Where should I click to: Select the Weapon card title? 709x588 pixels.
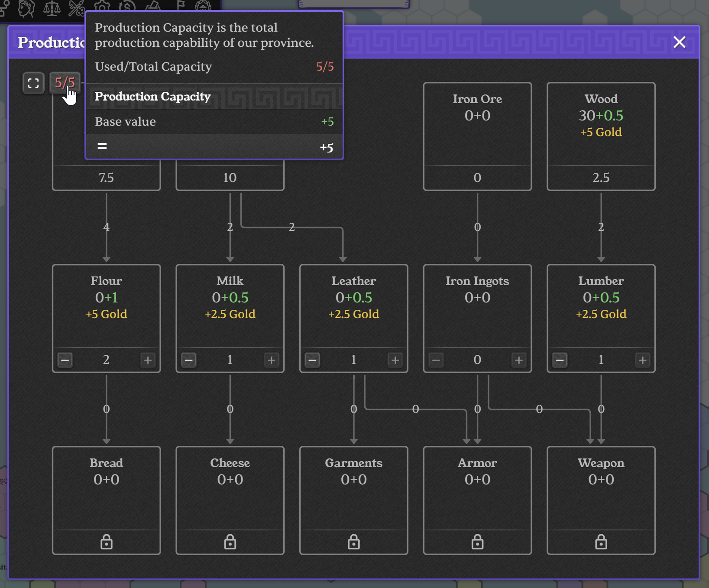click(601, 463)
